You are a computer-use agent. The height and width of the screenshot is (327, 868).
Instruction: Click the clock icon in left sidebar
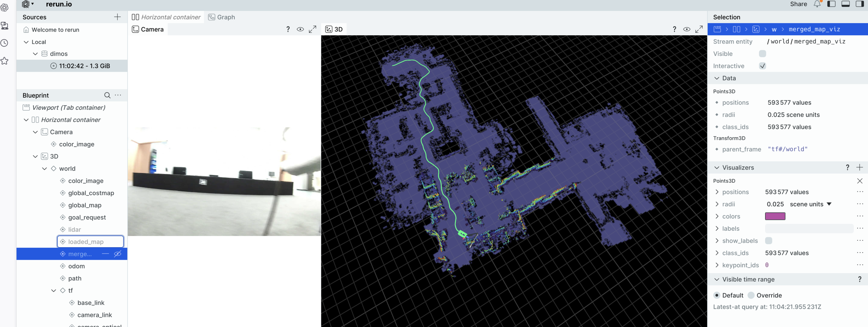5,43
